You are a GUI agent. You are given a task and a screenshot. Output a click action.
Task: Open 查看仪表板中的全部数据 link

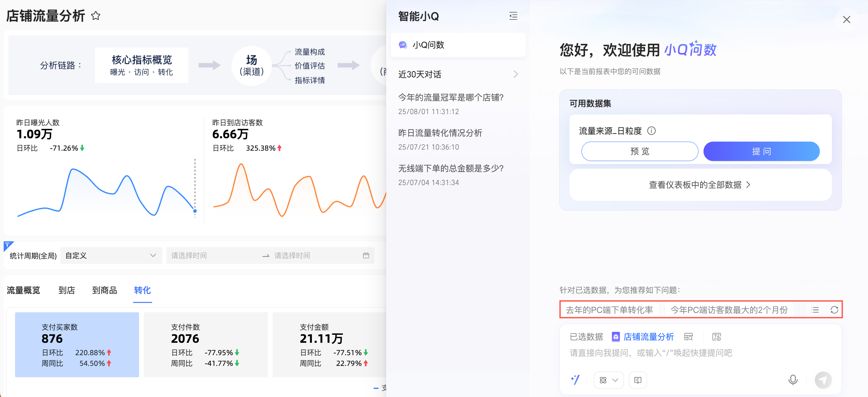tap(700, 185)
